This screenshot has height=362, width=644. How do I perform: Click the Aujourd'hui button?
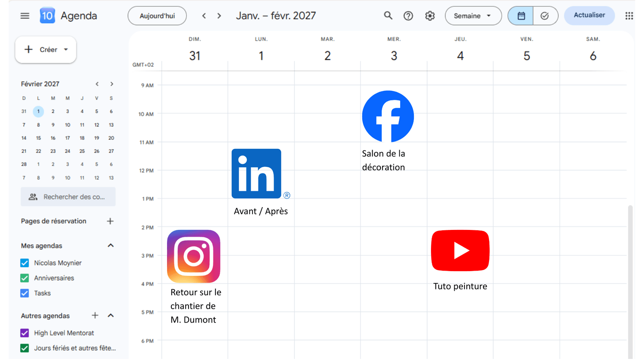pos(157,16)
